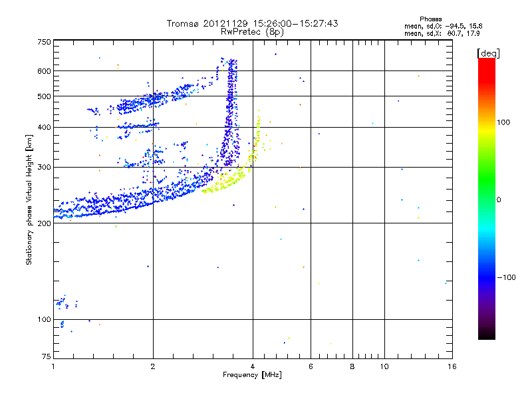Select the mean, sd,X: 80.7, 17.9 line
532x399 pixels.
(442, 33)
